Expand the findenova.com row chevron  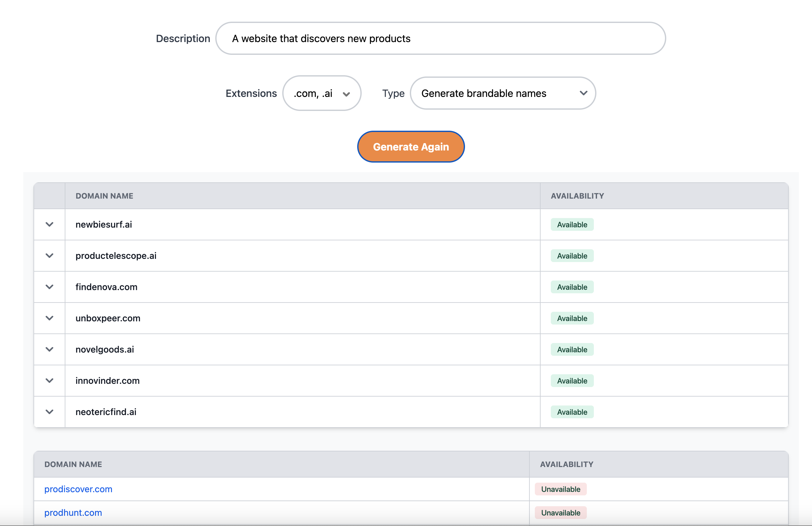coord(49,287)
